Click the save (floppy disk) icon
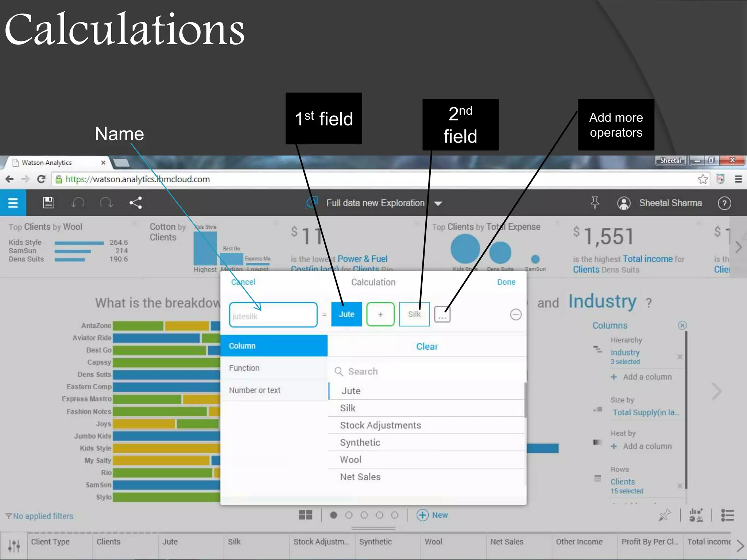747x560 pixels. click(x=49, y=203)
